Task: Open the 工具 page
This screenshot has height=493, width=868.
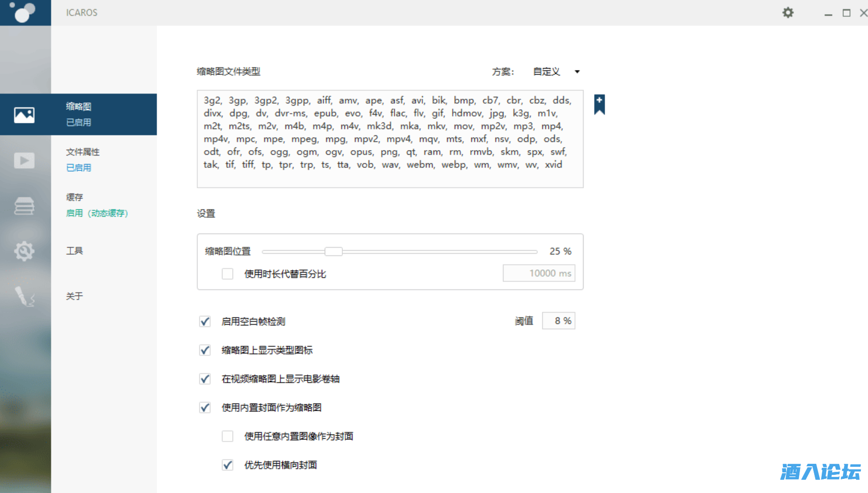Action: point(75,251)
